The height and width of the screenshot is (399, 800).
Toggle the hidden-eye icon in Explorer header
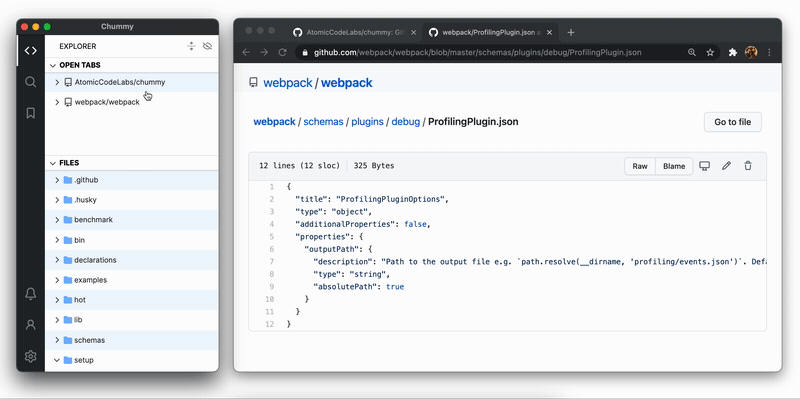pos(207,46)
